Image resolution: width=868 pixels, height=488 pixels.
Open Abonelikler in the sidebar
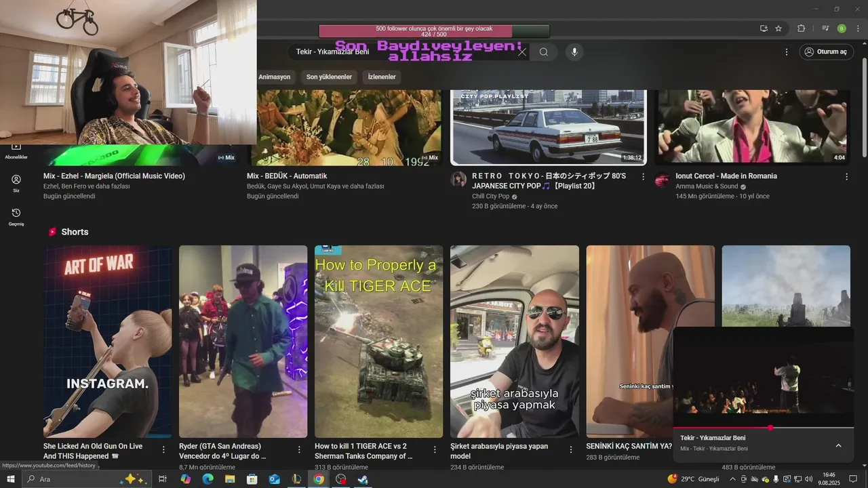(16, 152)
